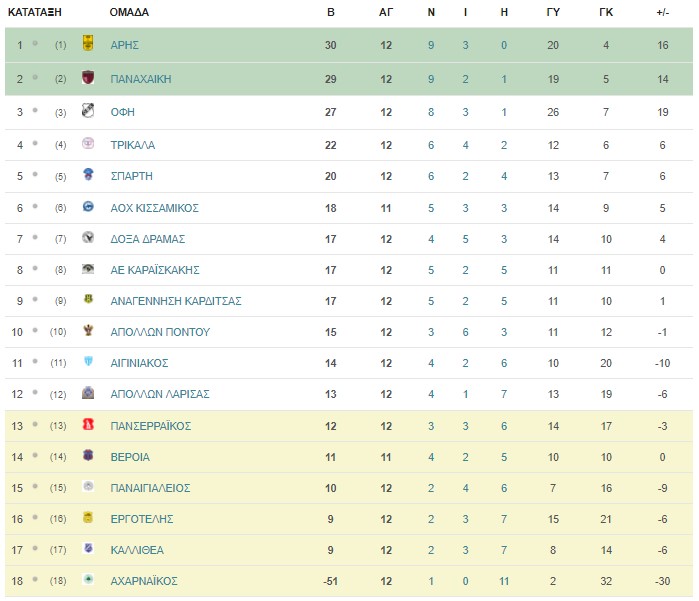Viewport: 699px width, 601px height.
Task: Click the ΑΟΧ ΚΙΣΣΑΜΙΚΟΣ blue logo
Action: point(88,206)
